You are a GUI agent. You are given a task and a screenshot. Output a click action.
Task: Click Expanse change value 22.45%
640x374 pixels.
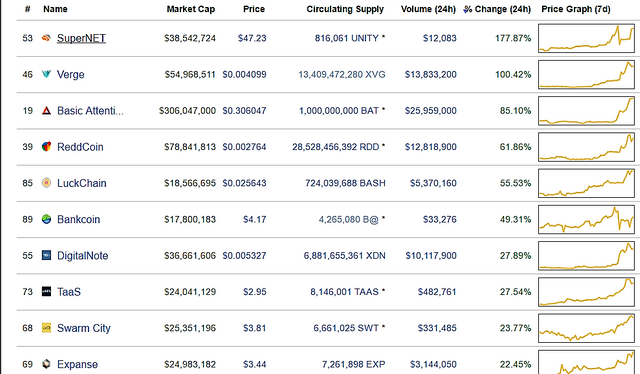(516, 364)
